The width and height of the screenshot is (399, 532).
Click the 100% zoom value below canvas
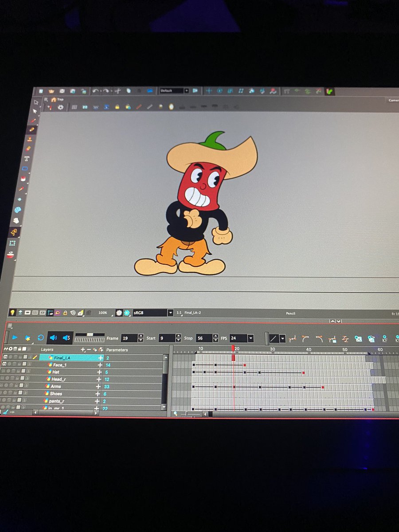(103, 313)
